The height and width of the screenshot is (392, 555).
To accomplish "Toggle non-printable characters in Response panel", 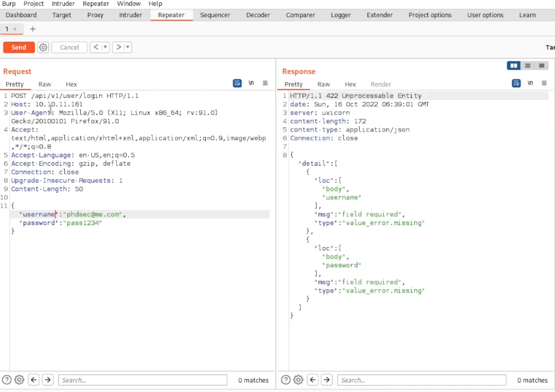I will tap(530, 84).
